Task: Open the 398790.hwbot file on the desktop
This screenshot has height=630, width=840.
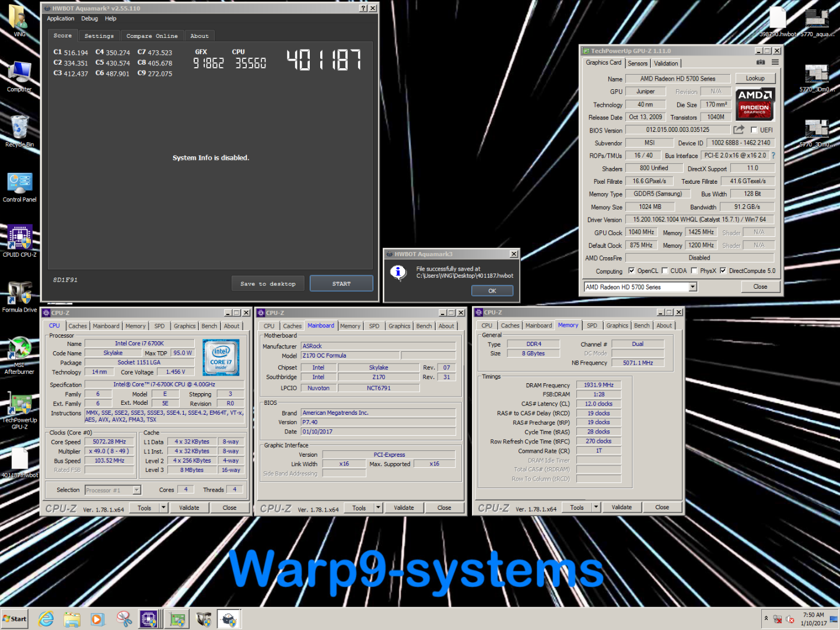Action: tap(778, 21)
